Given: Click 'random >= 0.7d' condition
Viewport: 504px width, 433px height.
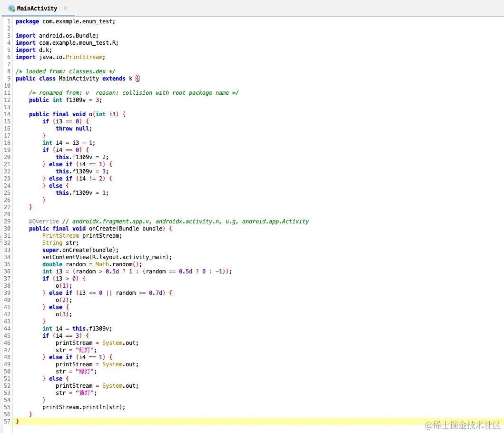Looking at the screenshot, I should [139, 293].
